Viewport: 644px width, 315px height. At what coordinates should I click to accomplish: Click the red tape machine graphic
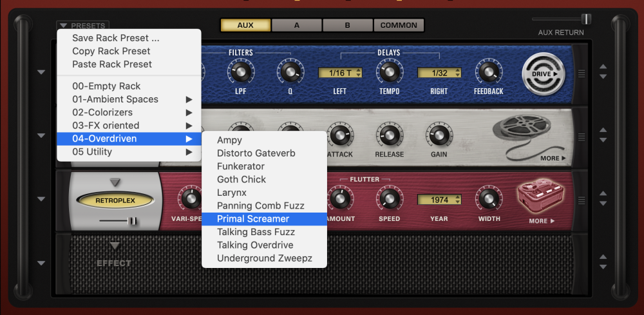point(541,197)
